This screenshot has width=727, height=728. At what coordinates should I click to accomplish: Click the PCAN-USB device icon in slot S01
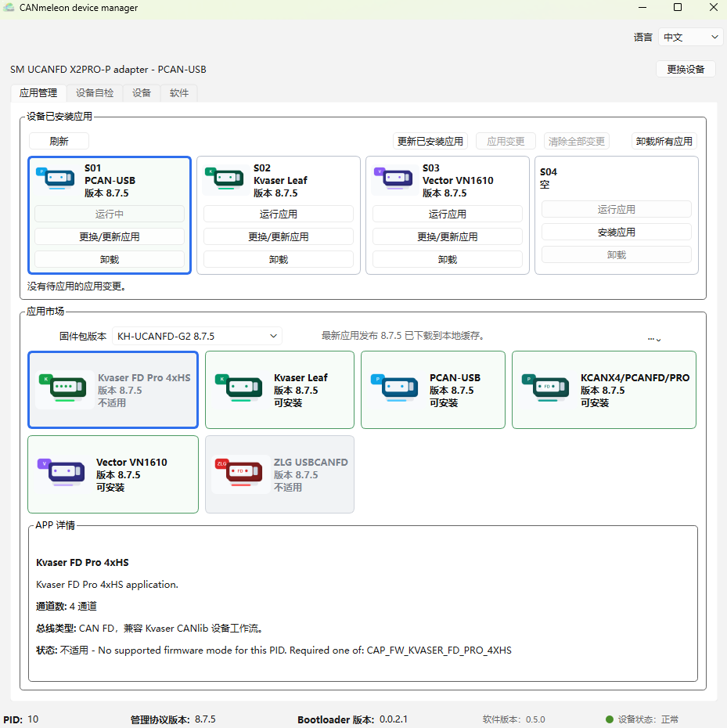click(56, 178)
